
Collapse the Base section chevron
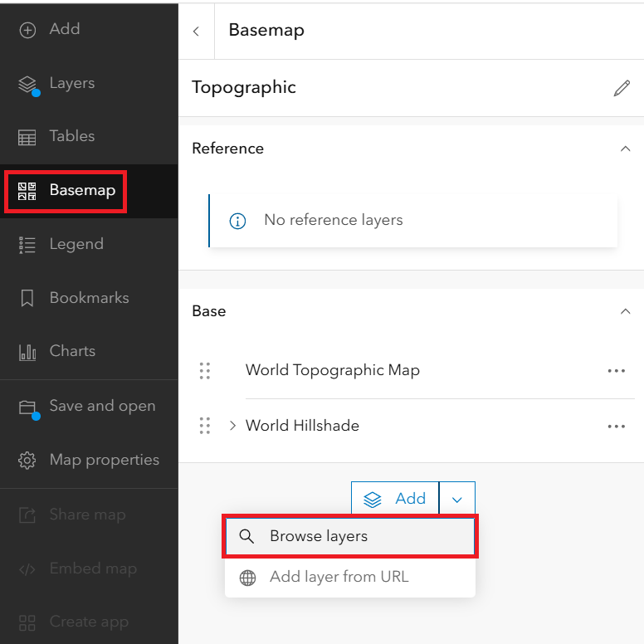tap(625, 311)
